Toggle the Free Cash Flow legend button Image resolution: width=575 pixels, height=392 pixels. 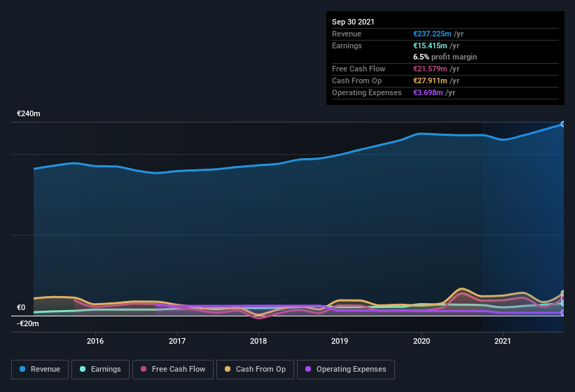(173, 370)
